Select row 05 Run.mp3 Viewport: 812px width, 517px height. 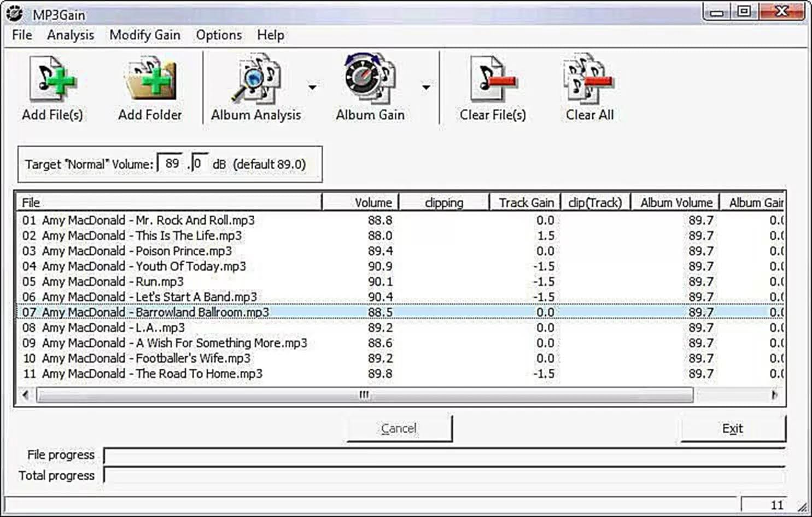400,281
